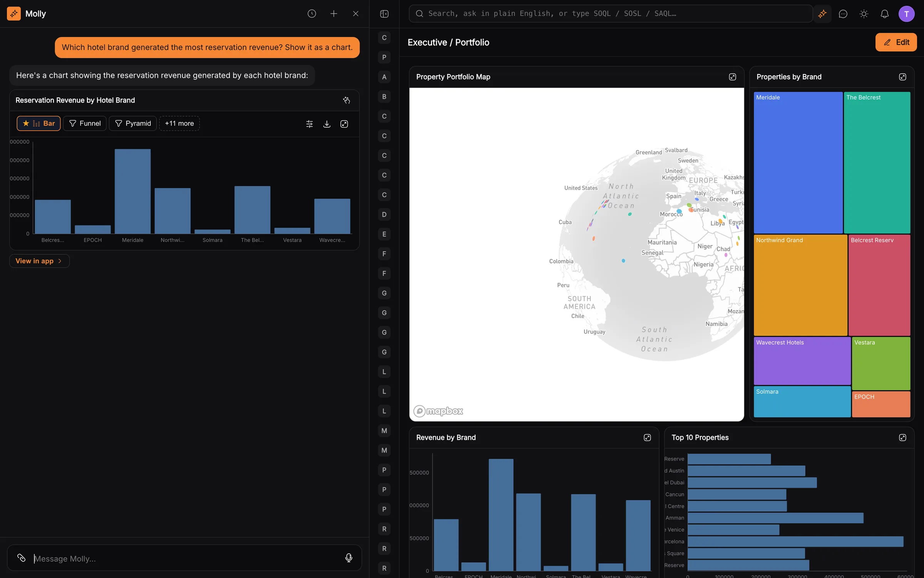The image size is (924, 578).
Task: Select the Bar chart type
Action: click(x=38, y=123)
